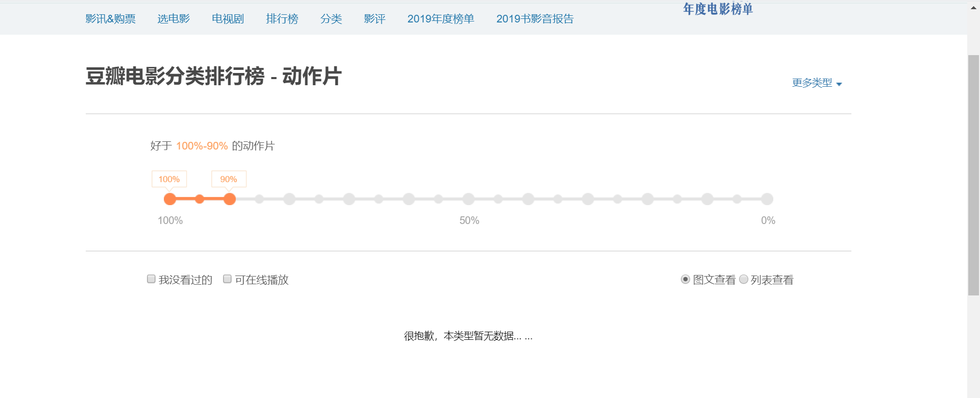Select the 图文查看 radio button
This screenshot has height=398, width=980.
pos(685,279)
